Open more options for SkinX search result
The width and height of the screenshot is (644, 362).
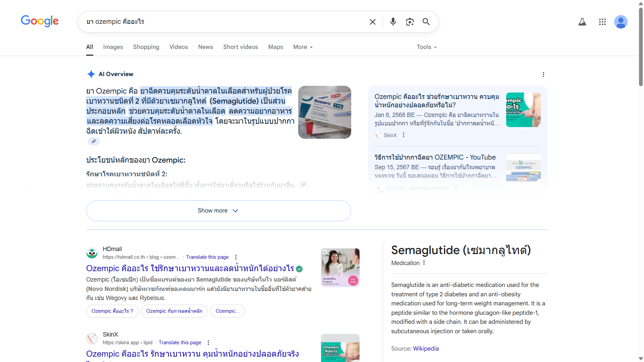[208, 343]
